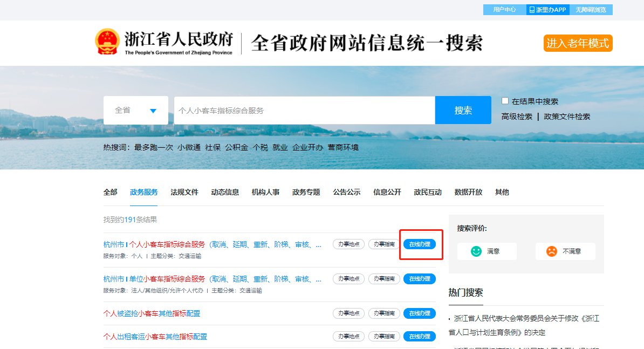Image resolution: width=644 pixels, height=349 pixels.
Task: Open the 高级检索 advanced search link
Action: [517, 117]
